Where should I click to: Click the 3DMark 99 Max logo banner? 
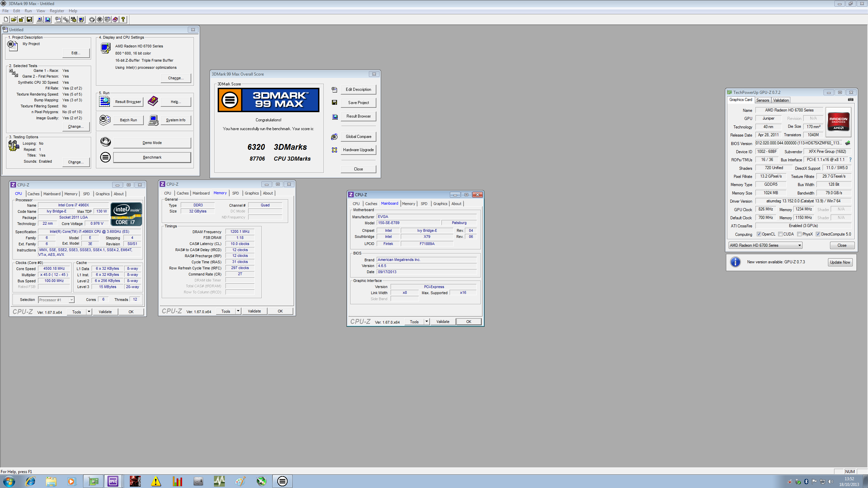pos(268,100)
